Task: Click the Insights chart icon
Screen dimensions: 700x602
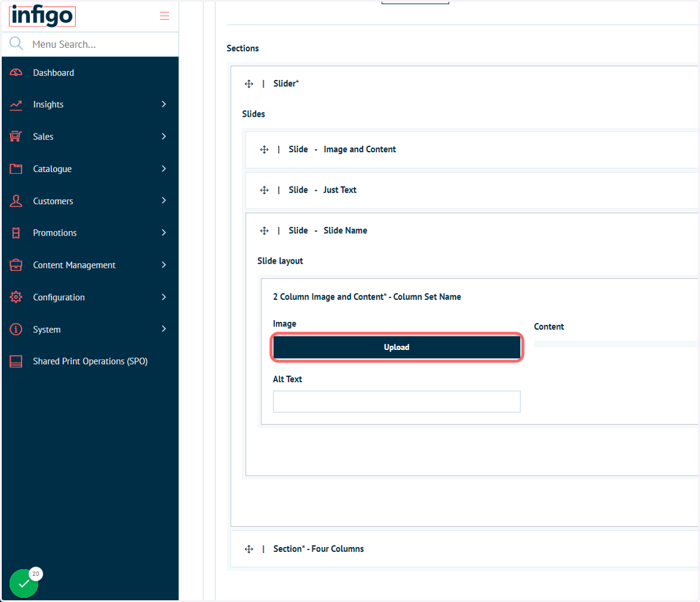Action: pos(16,104)
